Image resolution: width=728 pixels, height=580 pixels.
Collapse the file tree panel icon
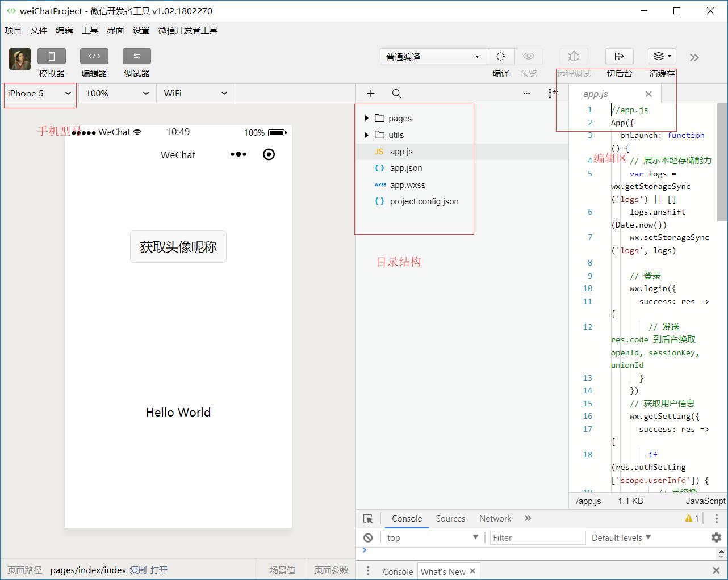point(552,93)
